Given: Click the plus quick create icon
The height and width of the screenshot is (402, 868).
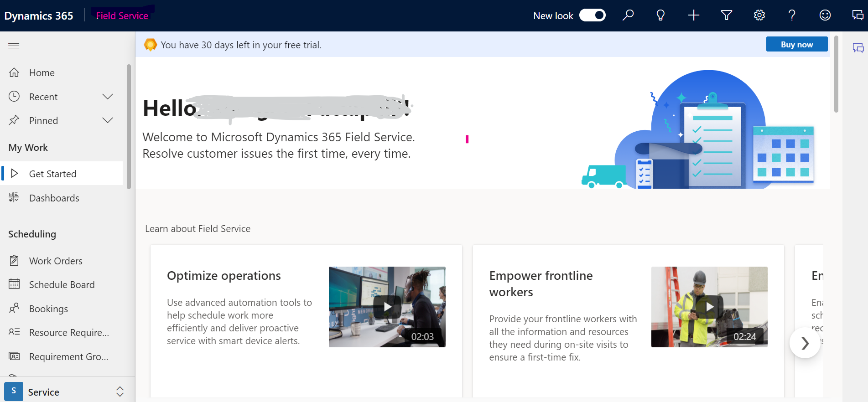Looking at the screenshot, I should click(694, 15).
